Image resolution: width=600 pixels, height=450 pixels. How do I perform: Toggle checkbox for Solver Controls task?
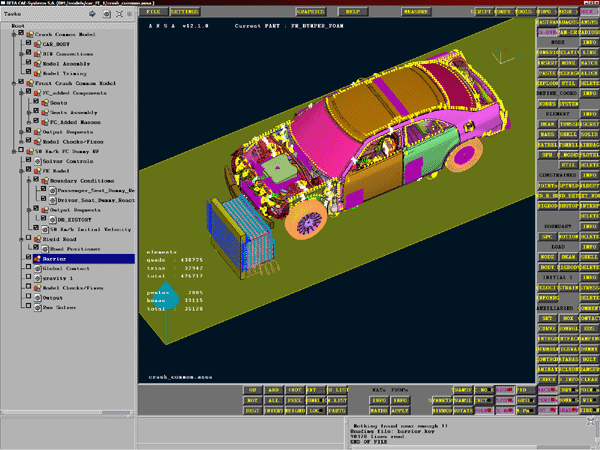click(x=27, y=161)
